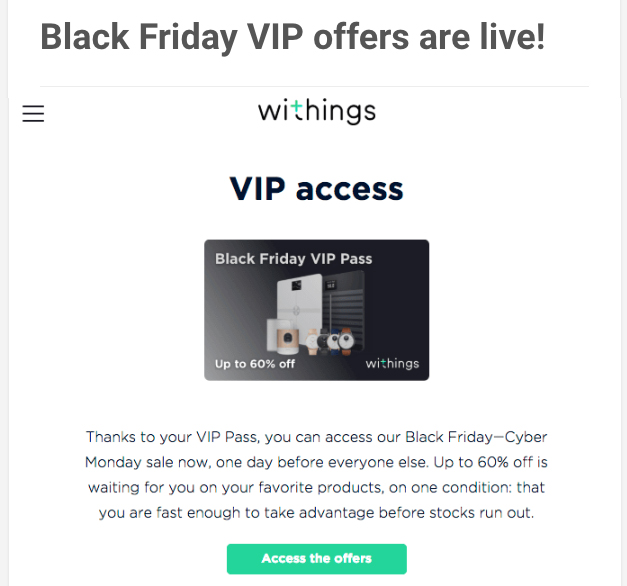
Task: Click the Black Friday VIP Pass title
Action: pyautogui.click(x=294, y=258)
